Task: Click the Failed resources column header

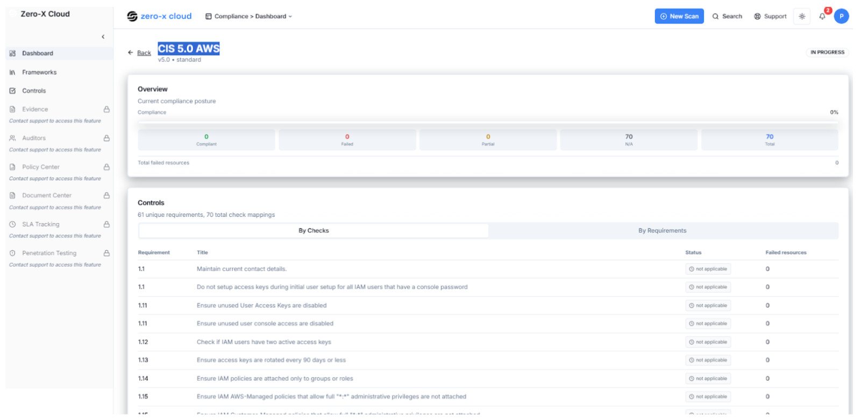Action: click(x=786, y=252)
